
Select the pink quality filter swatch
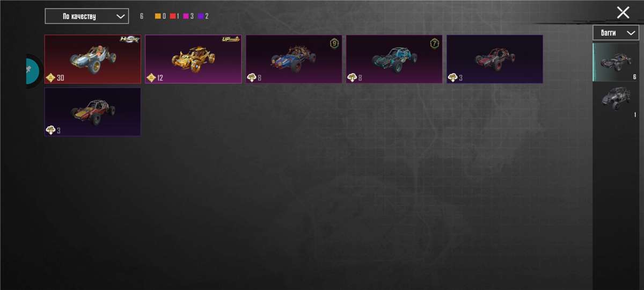187,16
